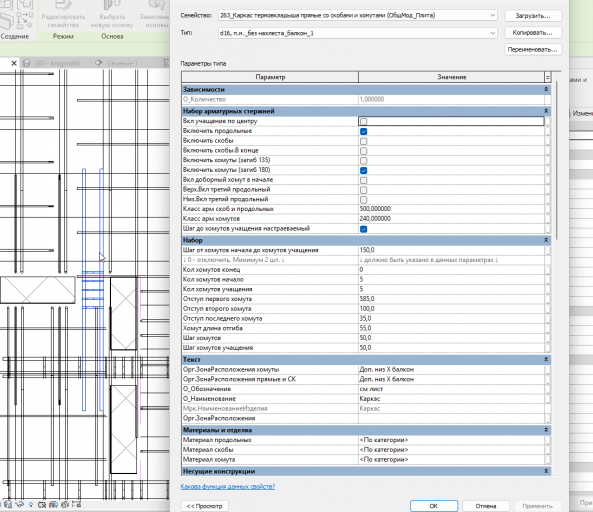Click the Режим ribbon panel label
The image size is (593, 512).
pos(63,36)
